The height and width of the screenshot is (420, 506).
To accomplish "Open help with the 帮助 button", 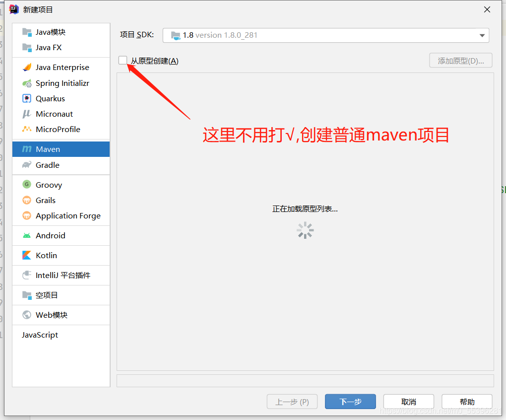I will coord(466,401).
